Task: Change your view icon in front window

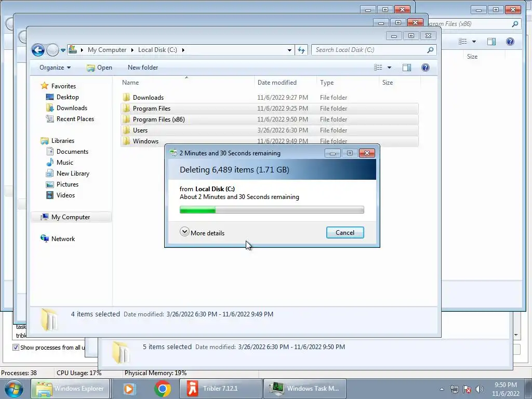Action: [378, 68]
